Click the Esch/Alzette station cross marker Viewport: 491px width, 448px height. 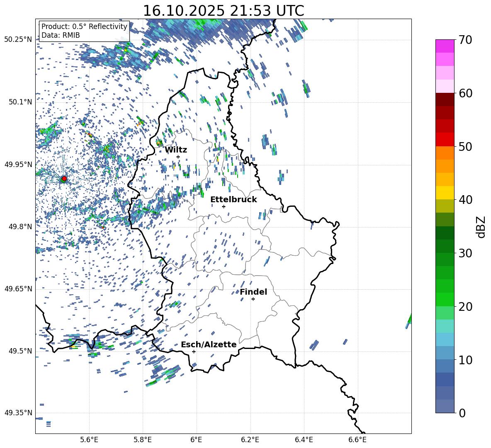click(194, 351)
